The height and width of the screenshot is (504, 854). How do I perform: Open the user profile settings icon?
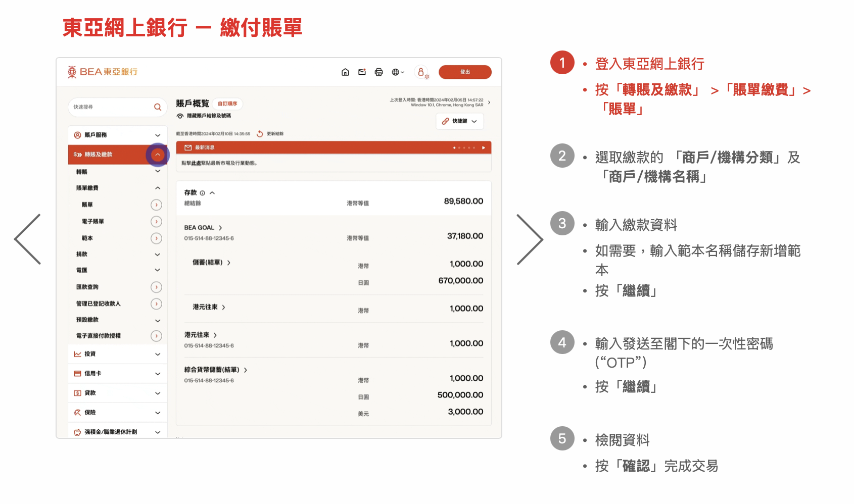421,72
